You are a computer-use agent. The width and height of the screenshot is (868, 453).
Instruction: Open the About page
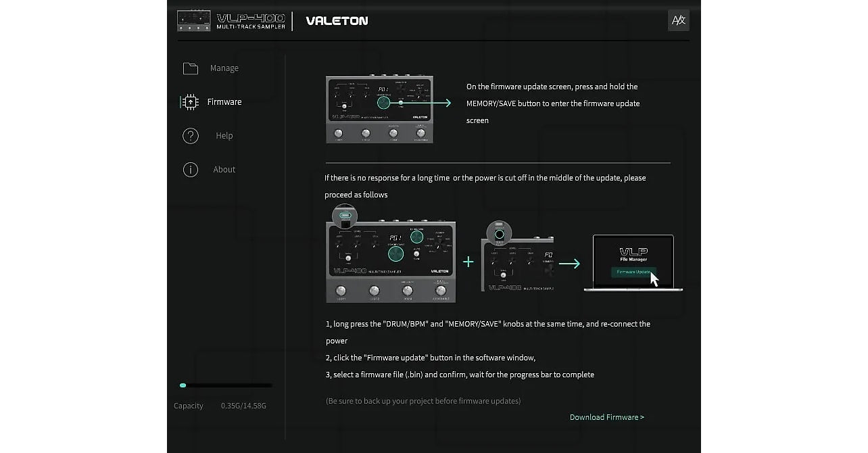(x=224, y=170)
